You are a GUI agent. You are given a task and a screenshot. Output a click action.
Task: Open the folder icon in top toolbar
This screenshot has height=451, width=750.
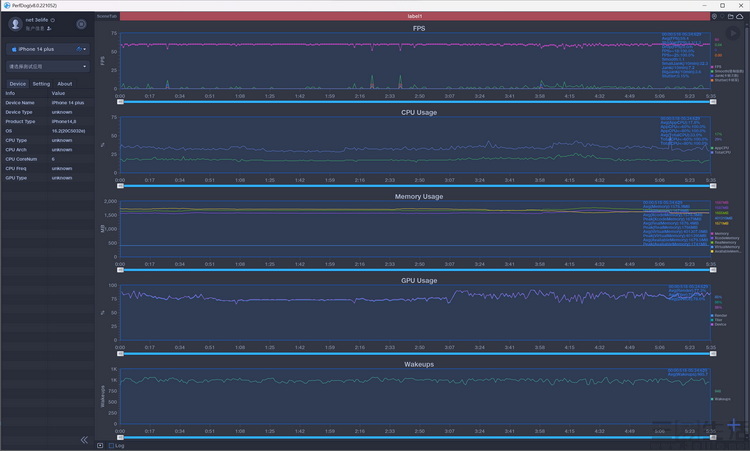tap(731, 17)
